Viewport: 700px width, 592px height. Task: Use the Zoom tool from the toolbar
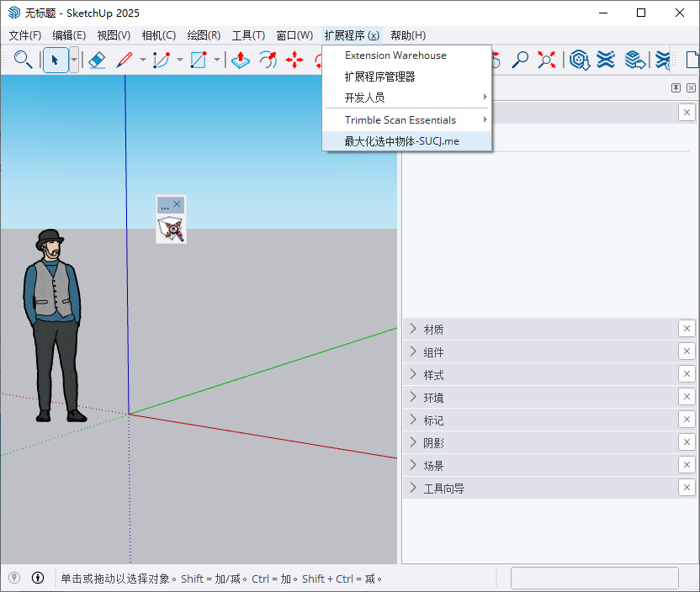tap(522, 60)
